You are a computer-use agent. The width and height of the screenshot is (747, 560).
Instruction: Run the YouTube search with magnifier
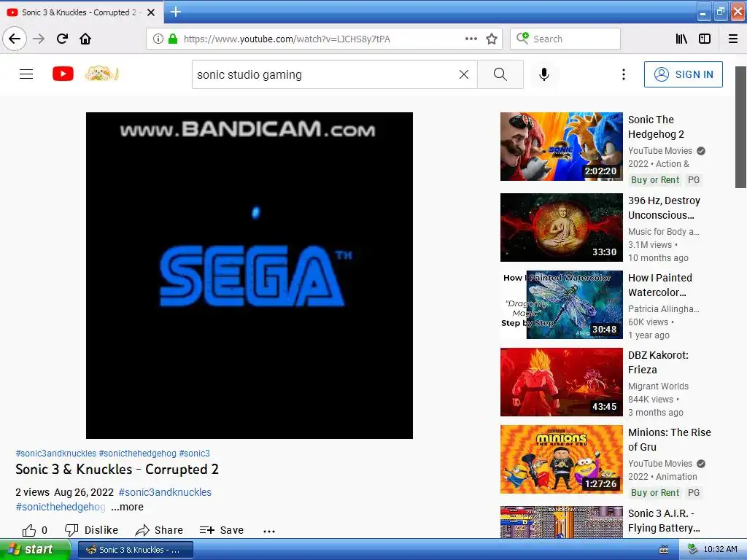click(x=500, y=74)
